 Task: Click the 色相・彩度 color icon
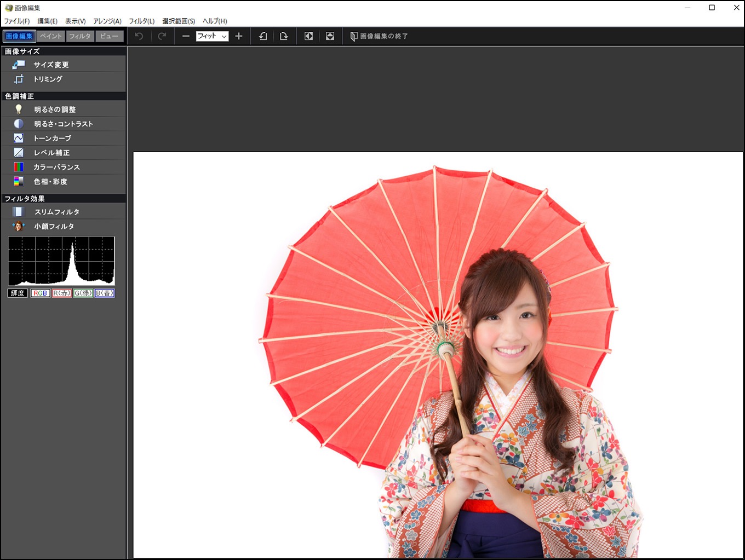(19, 181)
